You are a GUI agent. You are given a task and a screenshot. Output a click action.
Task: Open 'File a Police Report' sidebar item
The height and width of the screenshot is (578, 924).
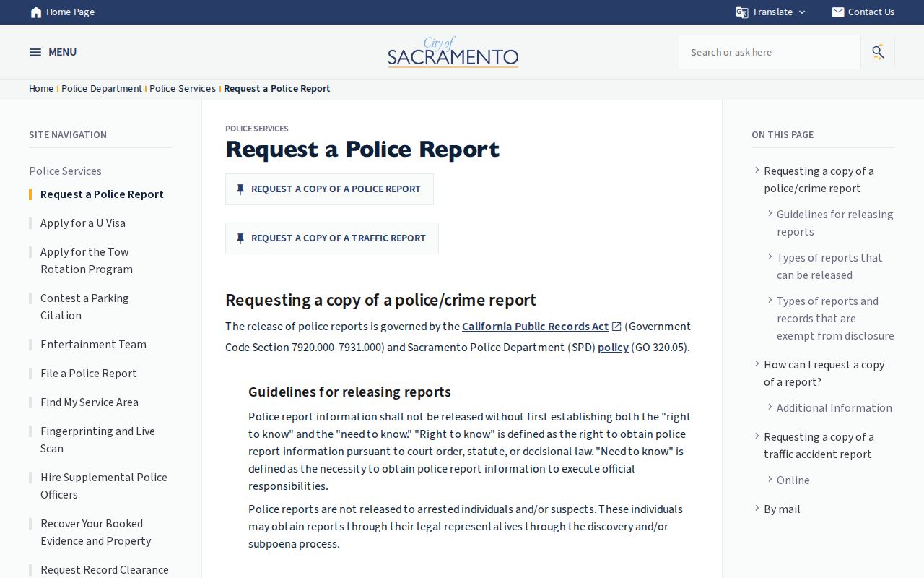tap(89, 374)
